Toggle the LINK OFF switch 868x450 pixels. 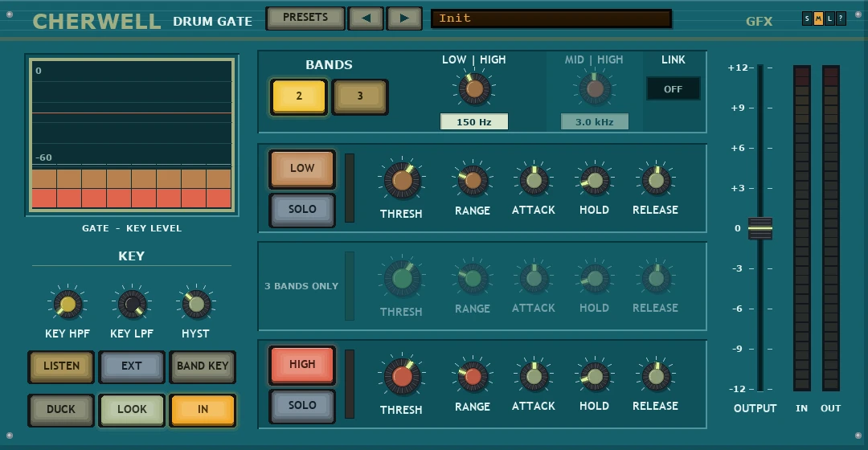click(674, 88)
